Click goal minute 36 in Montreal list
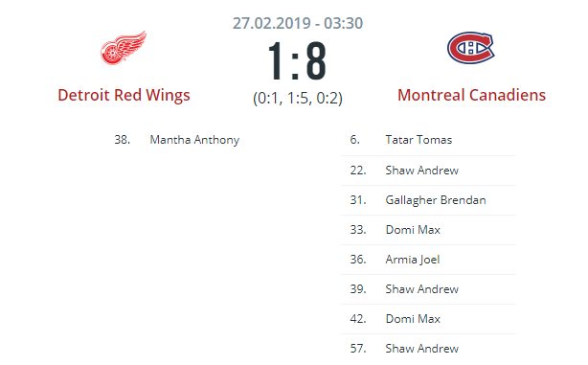The image size is (588, 365). coord(358,260)
